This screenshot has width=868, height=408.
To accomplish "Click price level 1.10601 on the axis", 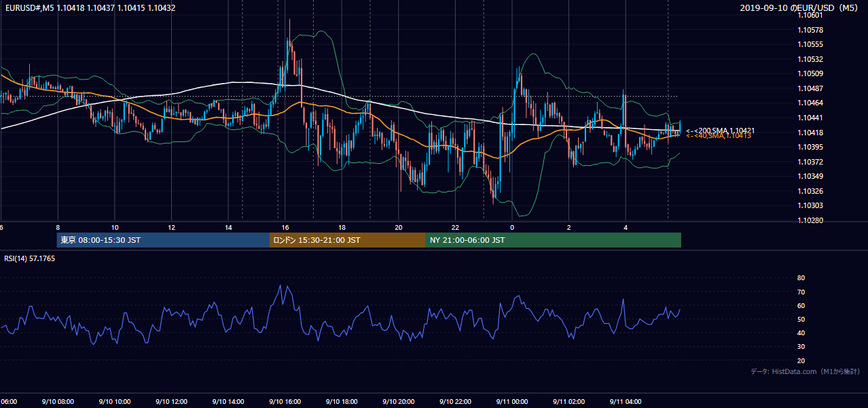I will click(x=809, y=16).
